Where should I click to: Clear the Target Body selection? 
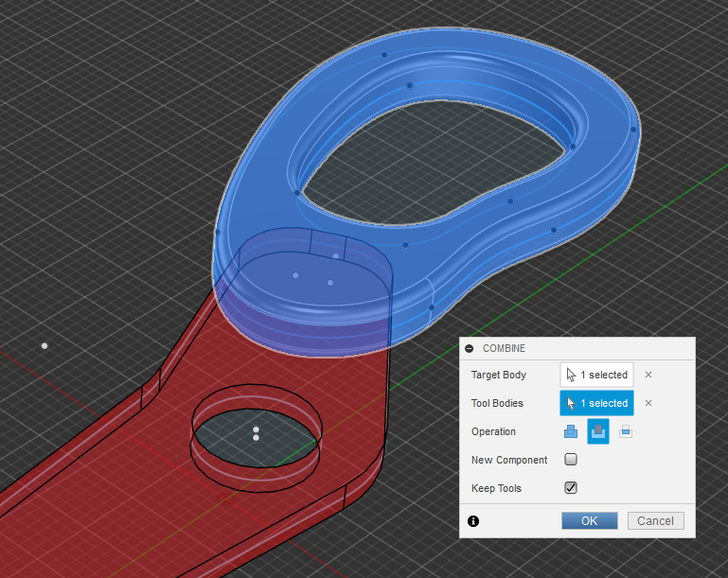pyautogui.click(x=648, y=375)
